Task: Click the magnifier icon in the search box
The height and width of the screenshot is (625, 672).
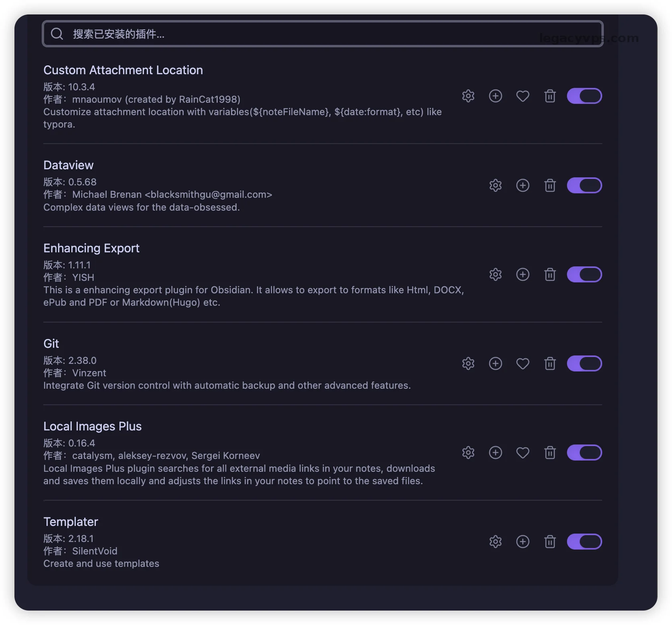Action: [x=57, y=34]
